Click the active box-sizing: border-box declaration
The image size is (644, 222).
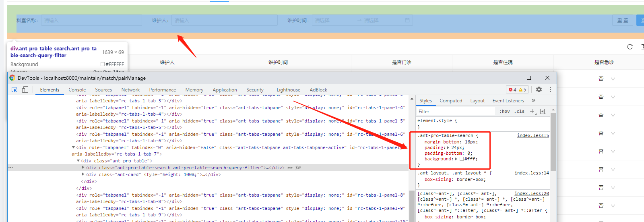pyautogui.click(x=455, y=179)
